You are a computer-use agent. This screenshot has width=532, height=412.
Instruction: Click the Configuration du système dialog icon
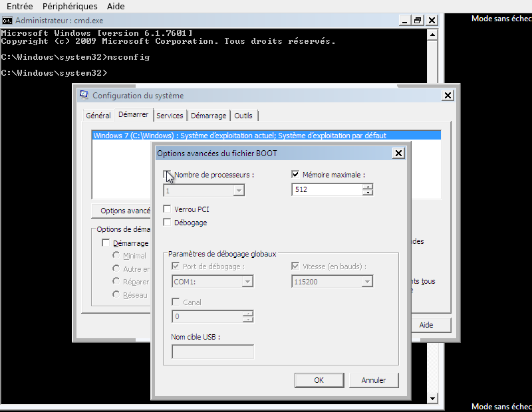pyautogui.click(x=84, y=95)
